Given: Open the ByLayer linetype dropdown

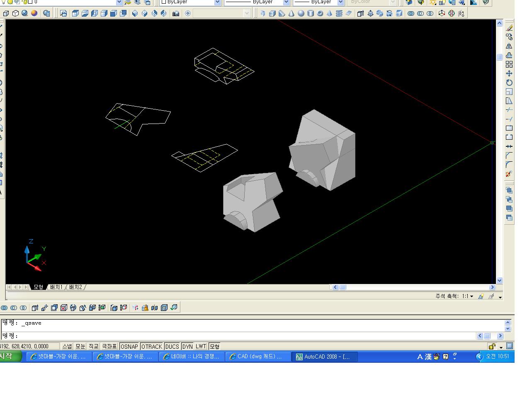Looking at the screenshot, I should (x=286, y=2).
